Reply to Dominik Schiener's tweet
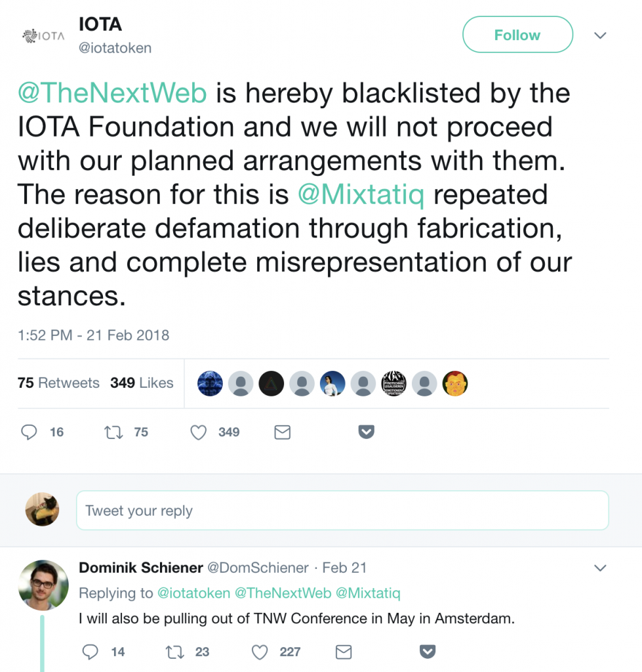The image size is (642, 672). (x=90, y=652)
